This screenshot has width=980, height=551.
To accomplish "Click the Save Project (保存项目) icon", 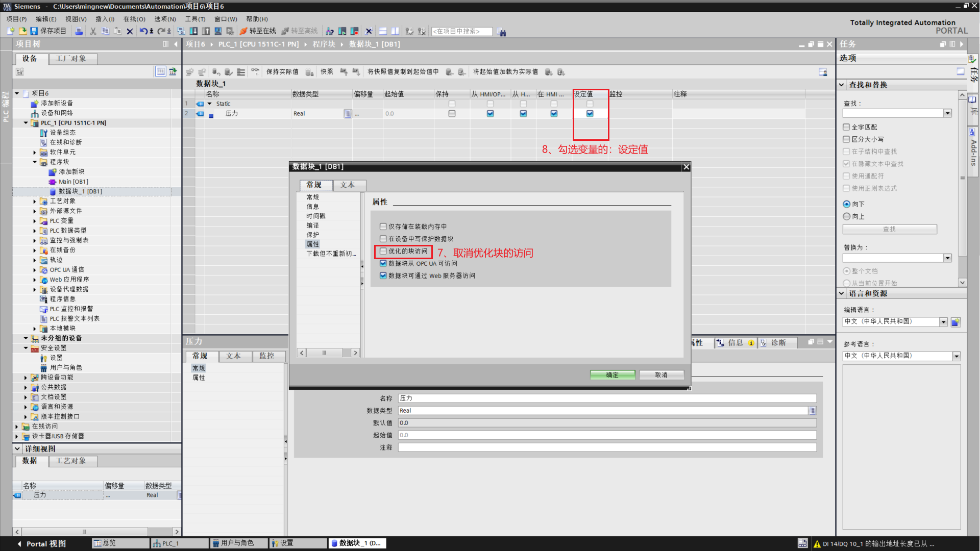I will tap(34, 31).
